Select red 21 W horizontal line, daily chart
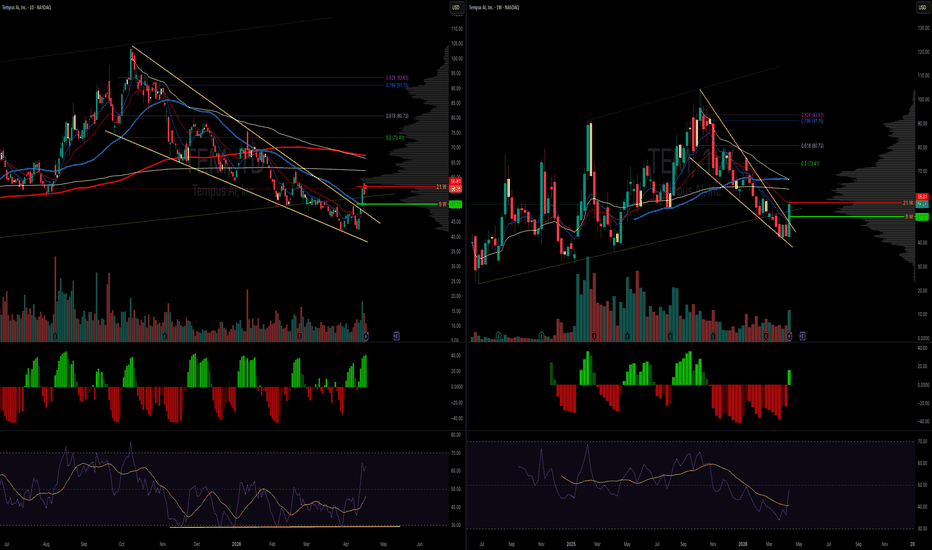The image size is (932, 550). click(397, 187)
